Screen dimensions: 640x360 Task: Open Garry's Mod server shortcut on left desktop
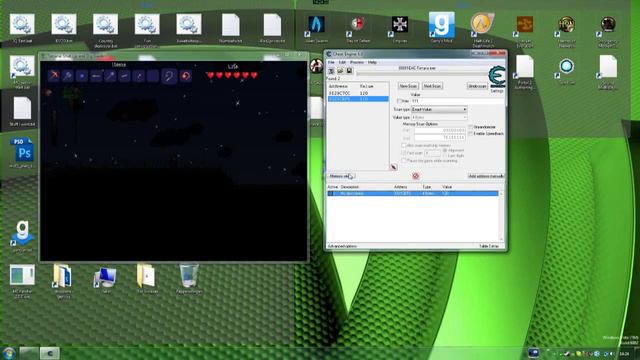click(x=22, y=236)
